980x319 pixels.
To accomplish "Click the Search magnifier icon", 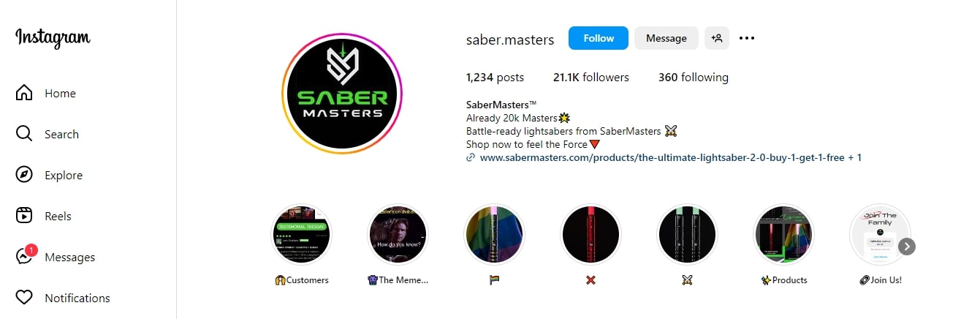I will pyautogui.click(x=24, y=134).
